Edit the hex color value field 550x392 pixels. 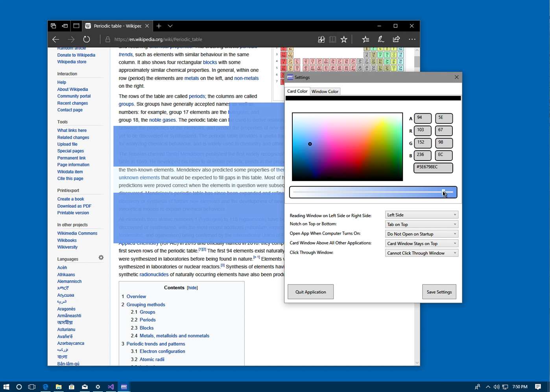click(x=432, y=167)
